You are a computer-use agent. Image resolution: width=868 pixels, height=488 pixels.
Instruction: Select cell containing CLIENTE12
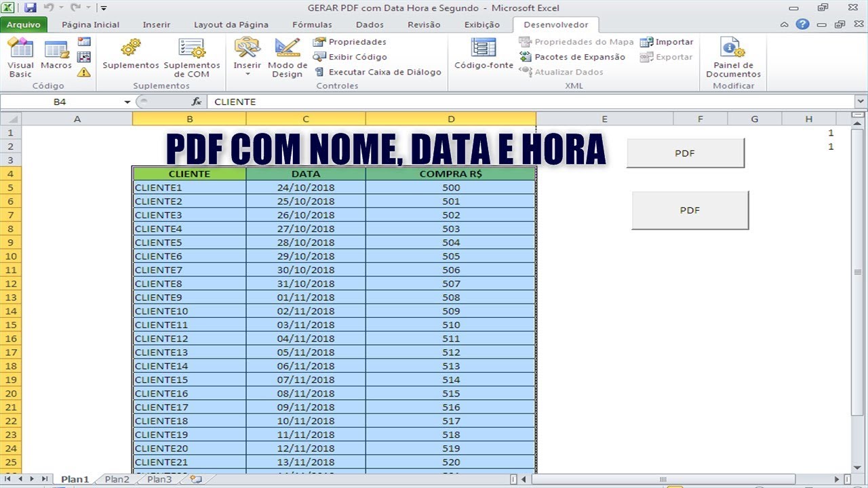click(x=190, y=339)
